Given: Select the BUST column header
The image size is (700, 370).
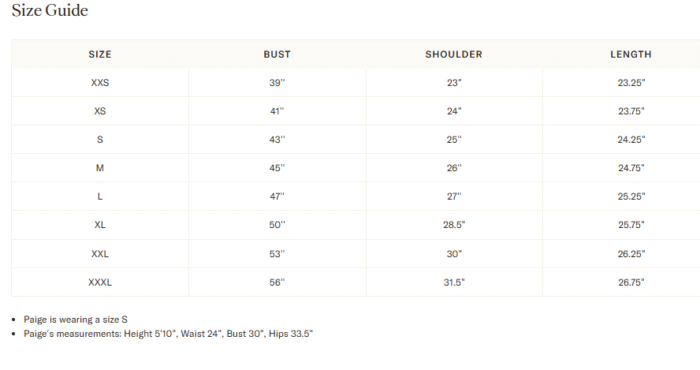Looking at the screenshot, I should (x=277, y=54).
